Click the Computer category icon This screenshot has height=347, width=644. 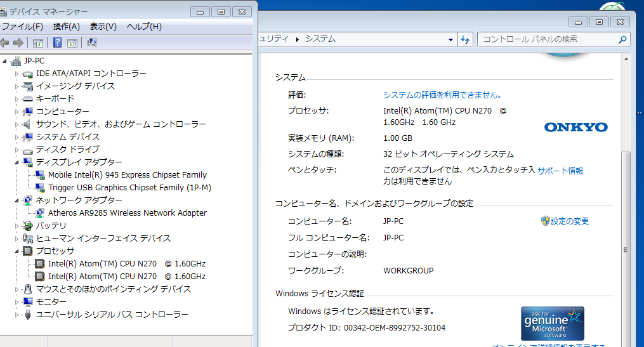point(28,112)
